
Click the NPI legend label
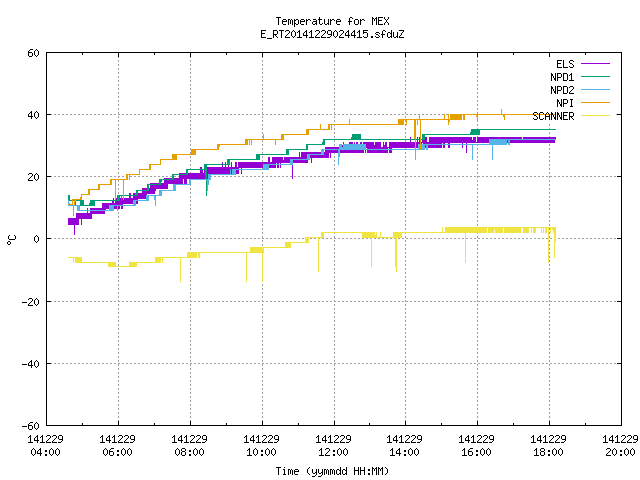[565, 103]
